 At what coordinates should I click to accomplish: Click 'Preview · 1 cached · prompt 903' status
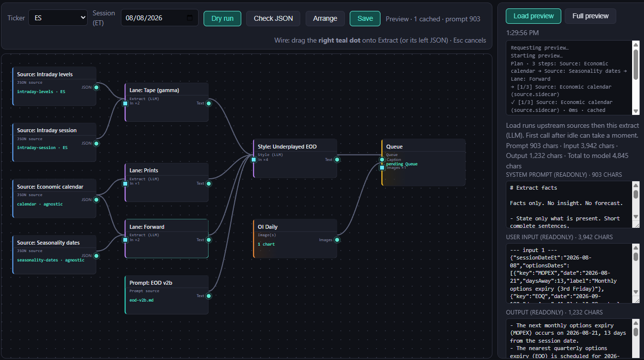[433, 19]
